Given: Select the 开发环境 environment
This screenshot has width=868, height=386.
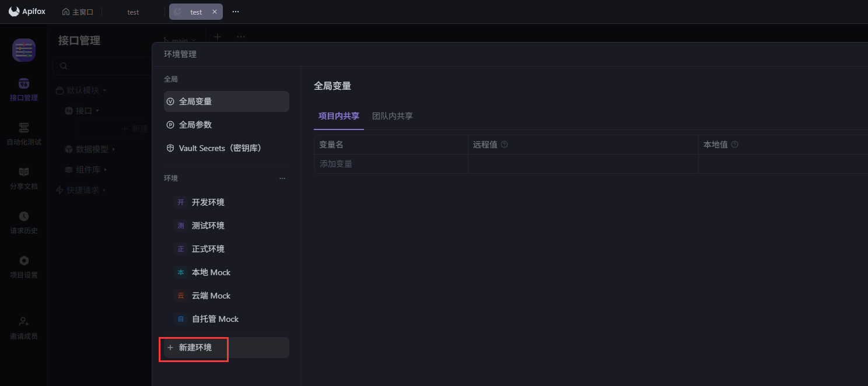Looking at the screenshot, I should point(208,202).
